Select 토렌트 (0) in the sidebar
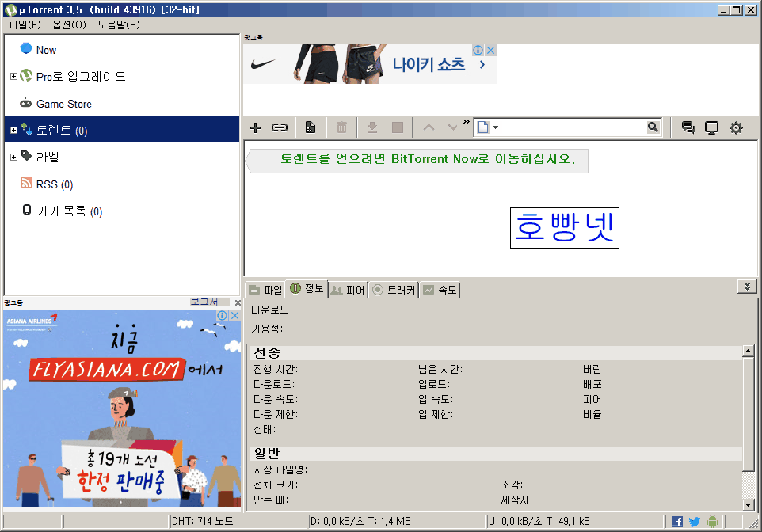 [121, 129]
